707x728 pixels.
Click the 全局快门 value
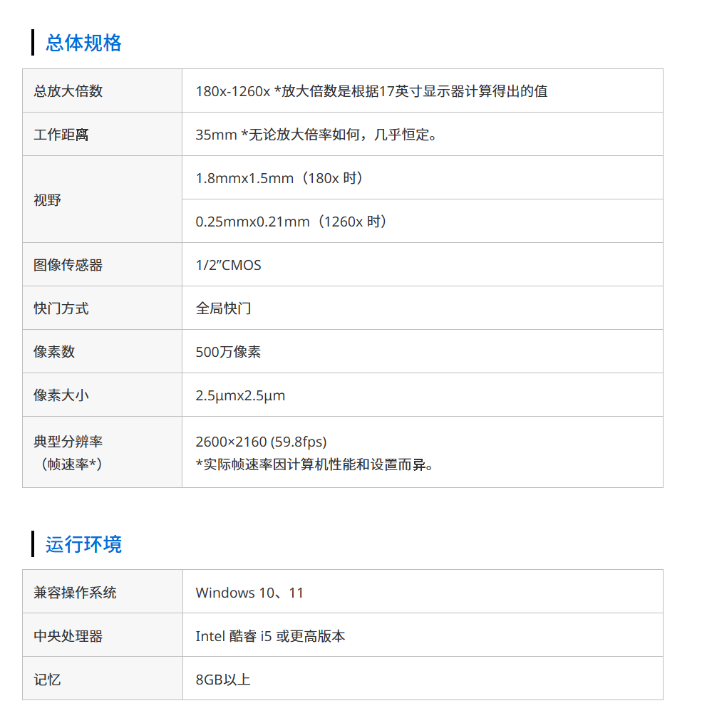pyautogui.click(x=224, y=308)
